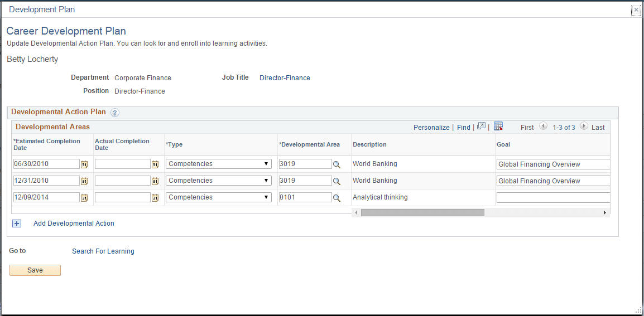This screenshot has height=316, width=644.
Task: Open calendar for 12/09/2014 estimated completion date
Action: pos(84,198)
